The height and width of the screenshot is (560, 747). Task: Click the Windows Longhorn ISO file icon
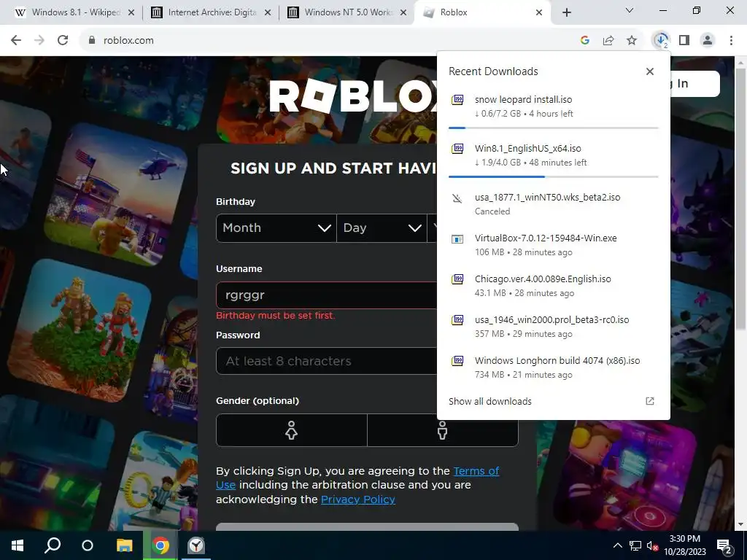point(457,361)
